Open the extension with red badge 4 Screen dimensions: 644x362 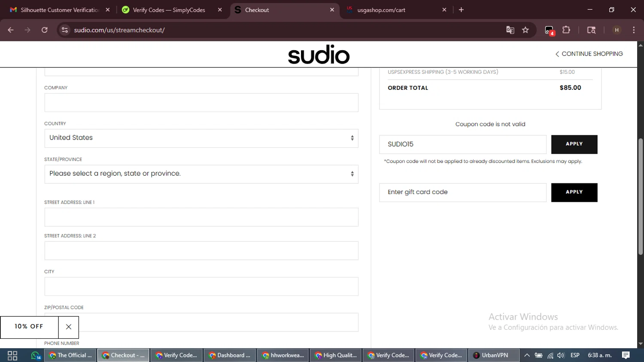(550, 30)
